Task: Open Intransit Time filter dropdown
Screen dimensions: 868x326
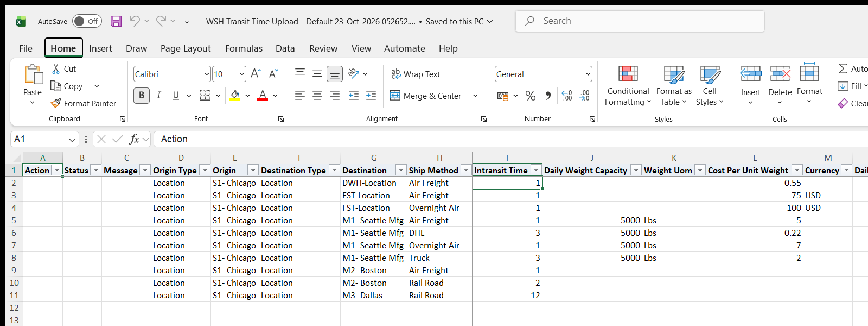Action: coord(536,171)
